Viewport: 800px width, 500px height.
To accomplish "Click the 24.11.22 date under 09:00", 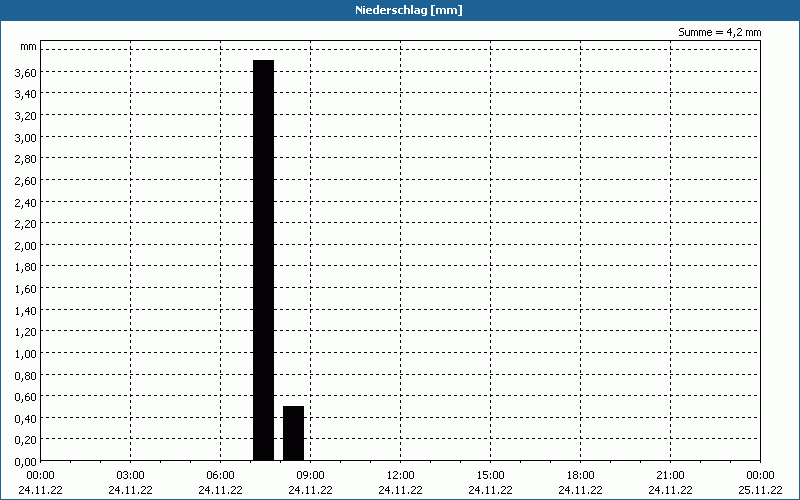I will click(x=310, y=491).
